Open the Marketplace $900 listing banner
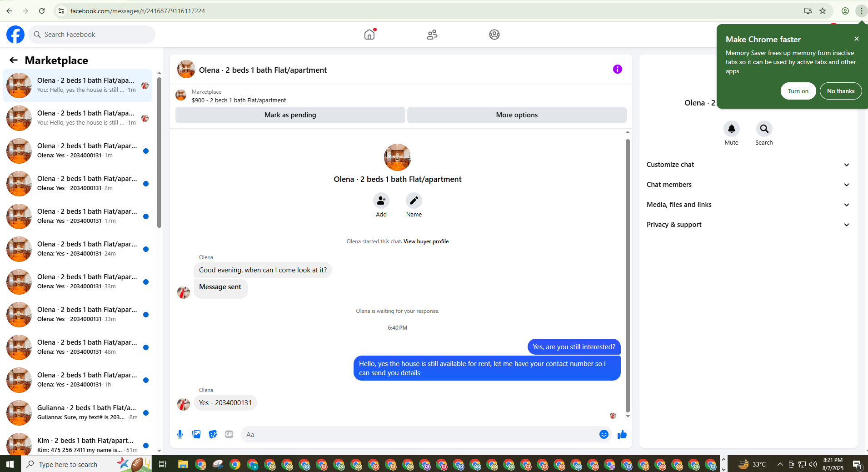 (x=401, y=95)
